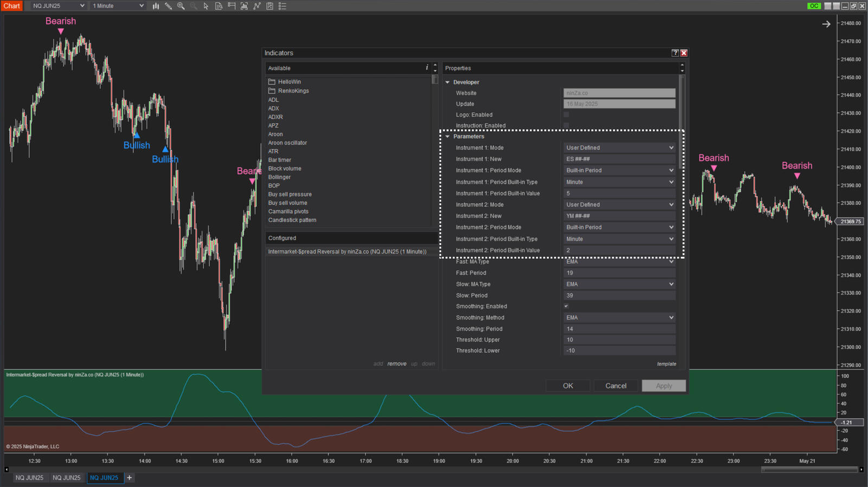
Task: Add a new chart tab with plus
Action: tap(130, 478)
